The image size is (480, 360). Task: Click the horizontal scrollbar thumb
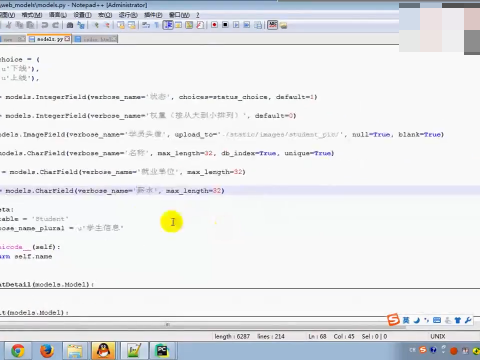(x=167, y=324)
